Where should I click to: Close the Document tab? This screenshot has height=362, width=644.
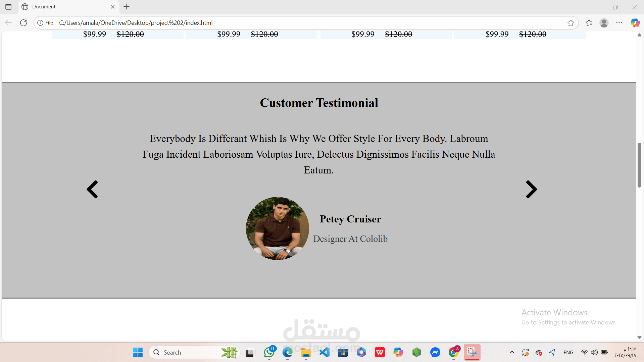113,7
